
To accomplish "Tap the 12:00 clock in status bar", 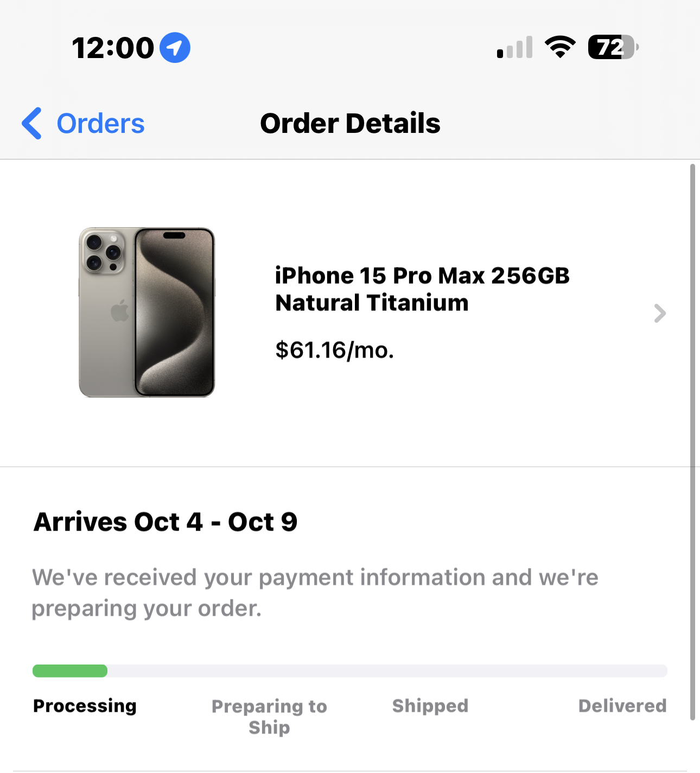I will point(113,48).
